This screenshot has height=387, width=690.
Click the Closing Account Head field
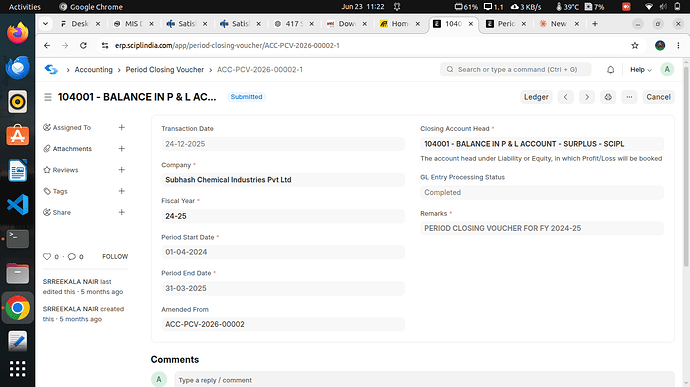pos(542,144)
